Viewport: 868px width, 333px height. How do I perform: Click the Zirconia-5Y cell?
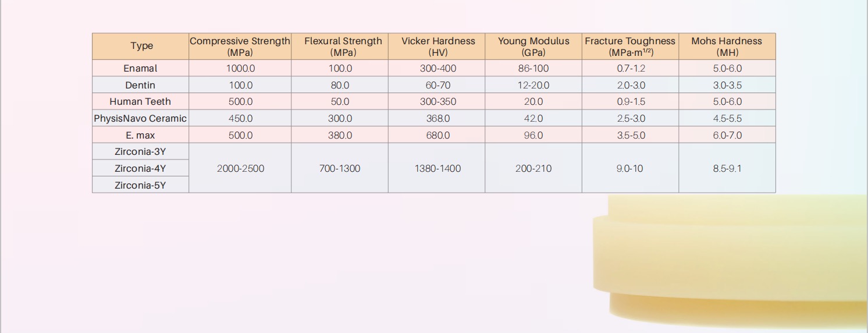click(x=141, y=185)
